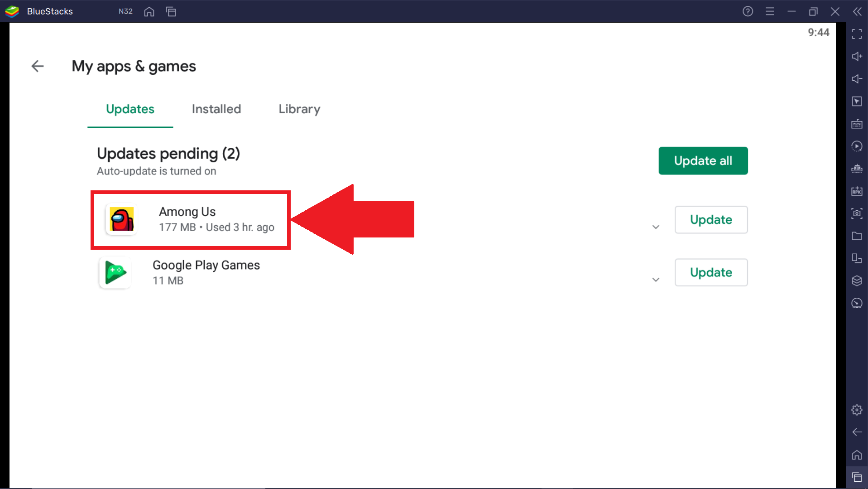Open BlueStacks settings gear
868x489 pixels.
click(x=857, y=410)
